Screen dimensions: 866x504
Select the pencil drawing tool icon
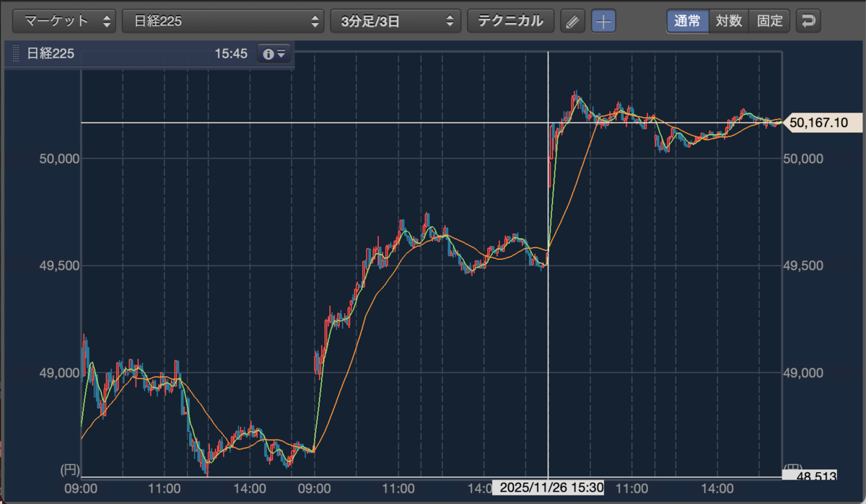pyautogui.click(x=572, y=22)
